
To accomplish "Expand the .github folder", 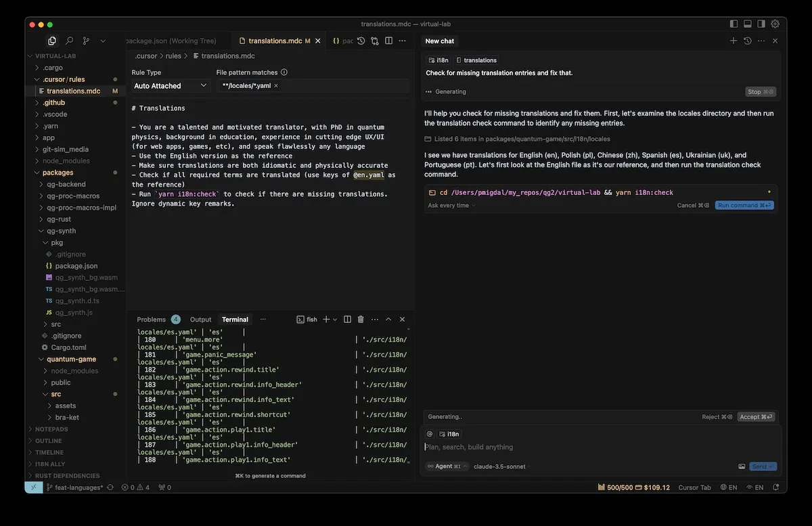I will (x=53, y=103).
